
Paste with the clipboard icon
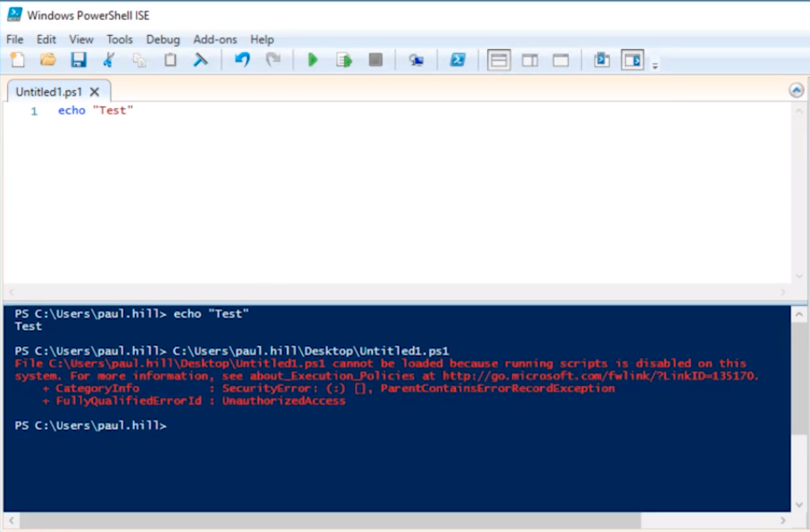click(170, 60)
